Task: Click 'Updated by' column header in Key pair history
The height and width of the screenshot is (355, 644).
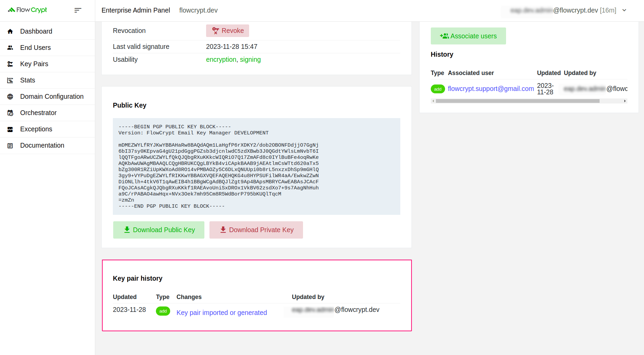Action: click(308, 297)
